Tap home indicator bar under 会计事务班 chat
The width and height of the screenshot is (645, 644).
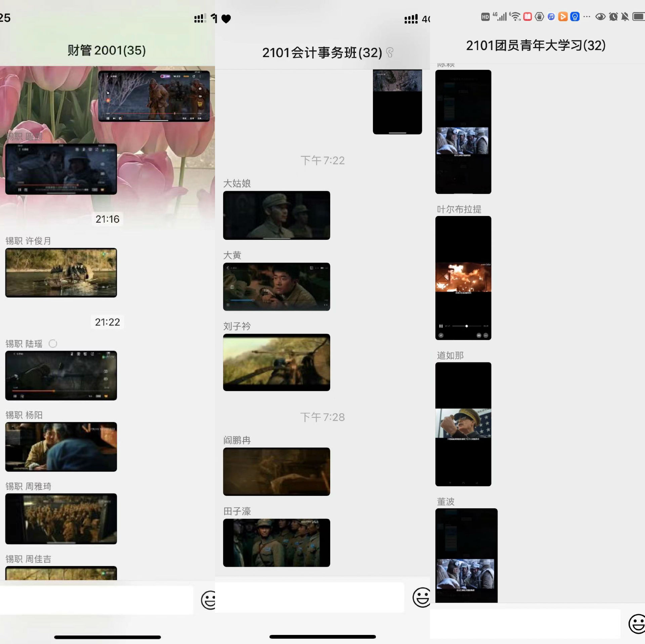(322, 637)
